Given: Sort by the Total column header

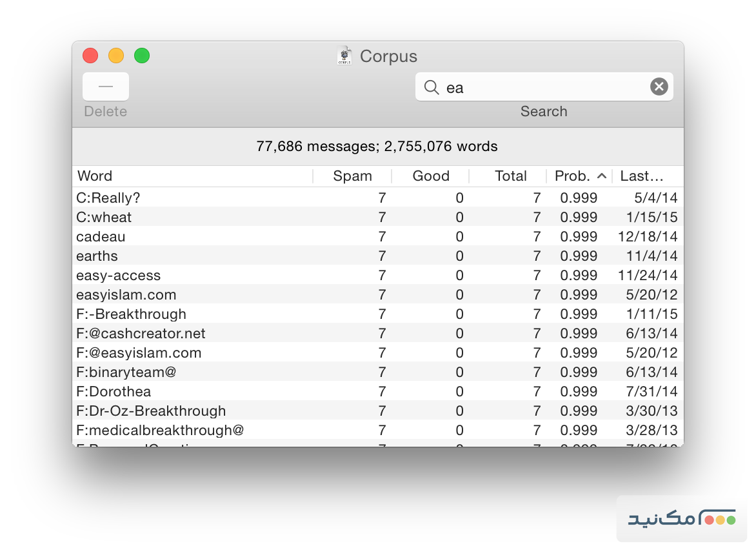Looking at the screenshot, I should [510, 176].
